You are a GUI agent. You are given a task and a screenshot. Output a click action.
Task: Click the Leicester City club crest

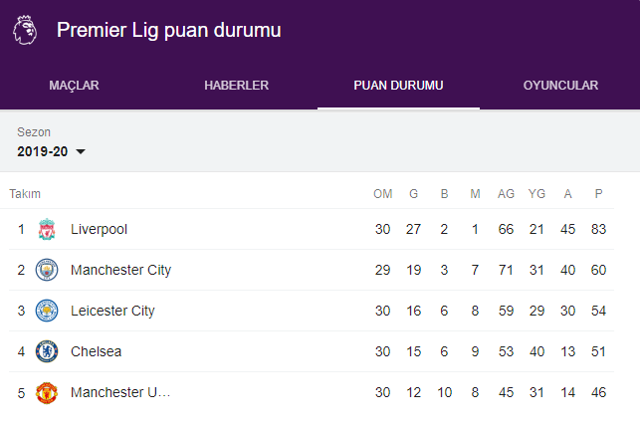pyautogui.click(x=47, y=311)
